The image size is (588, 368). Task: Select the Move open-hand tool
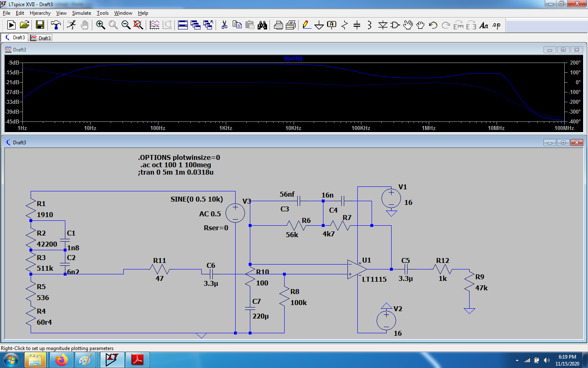[408, 25]
